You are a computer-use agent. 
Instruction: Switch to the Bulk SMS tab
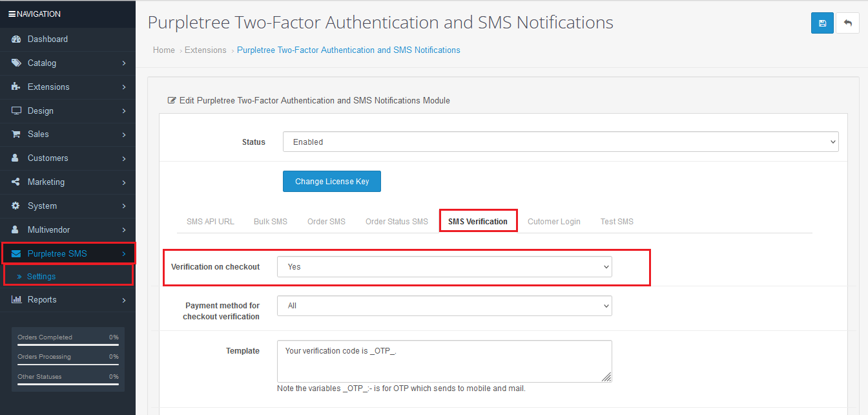coord(271,221)
